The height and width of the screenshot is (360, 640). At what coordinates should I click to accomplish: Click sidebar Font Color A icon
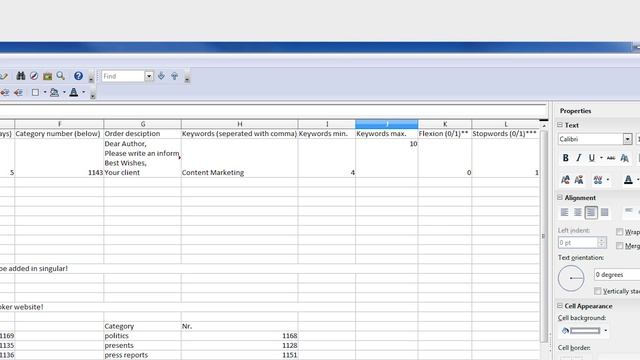click(x=628, y=180)
